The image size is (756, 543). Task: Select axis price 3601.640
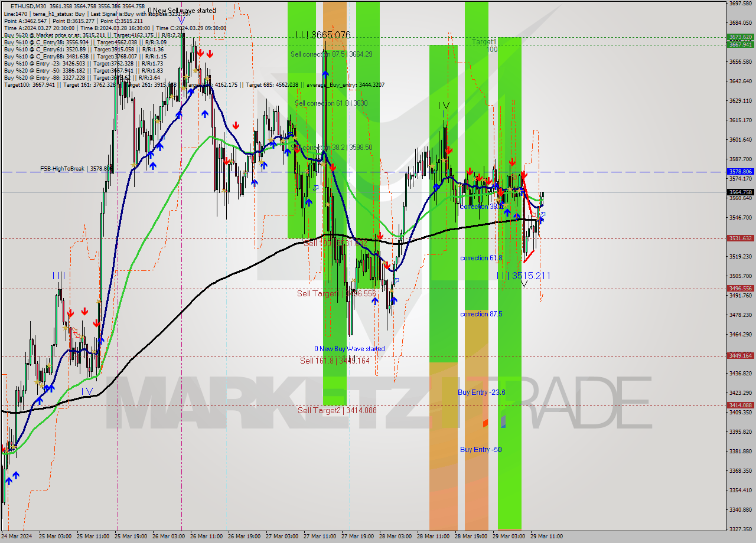click(740, 140)
